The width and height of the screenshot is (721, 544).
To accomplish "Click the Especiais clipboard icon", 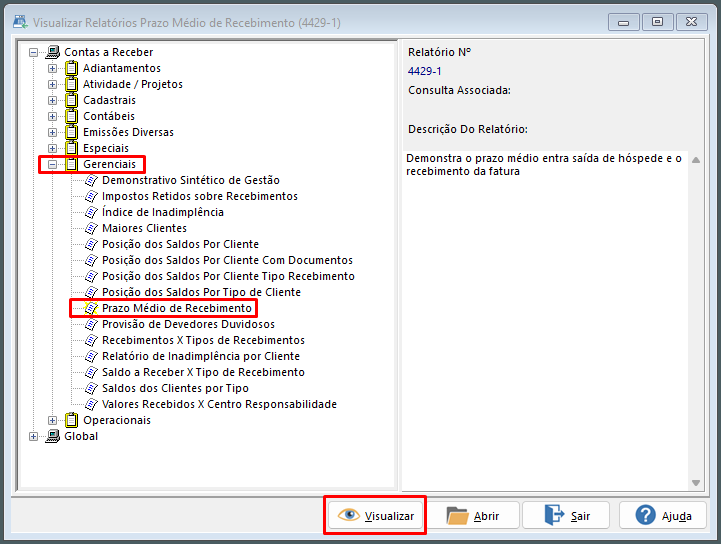I will point(71,148).
